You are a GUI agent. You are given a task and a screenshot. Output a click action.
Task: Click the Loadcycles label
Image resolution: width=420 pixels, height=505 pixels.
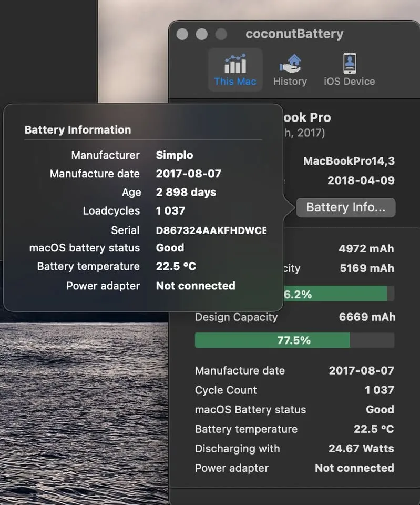[x=111, y=210]
